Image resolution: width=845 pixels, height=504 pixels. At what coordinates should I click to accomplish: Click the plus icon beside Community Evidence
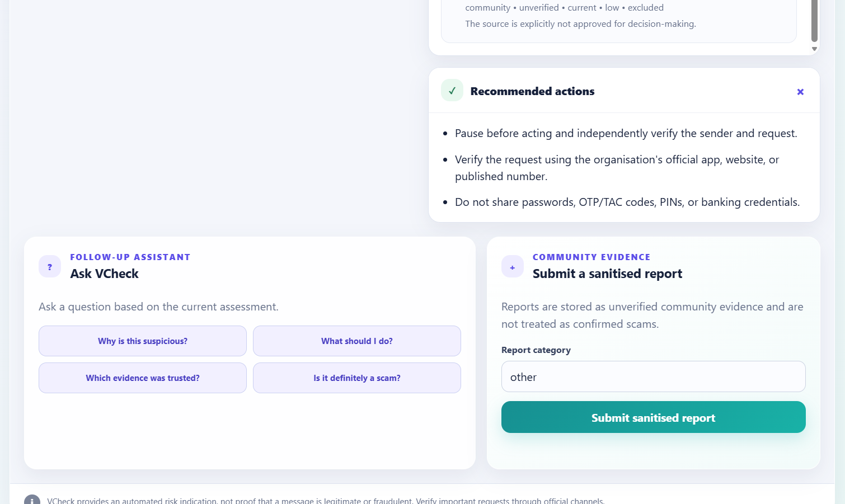pyautogui.click(x=513, y=267)
